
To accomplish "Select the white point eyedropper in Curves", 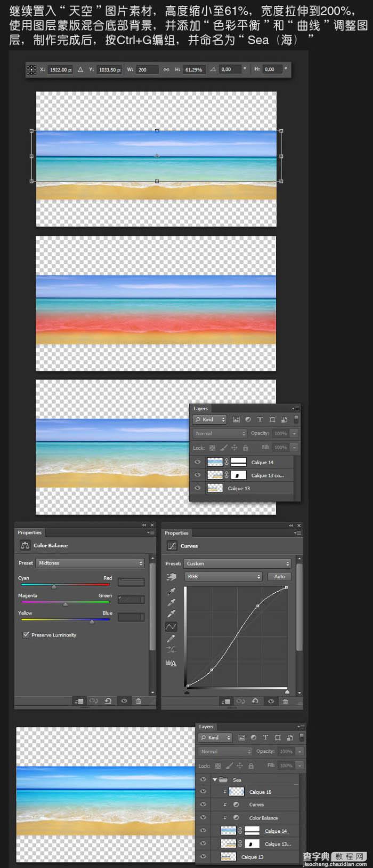I will (x=171, y=614).
